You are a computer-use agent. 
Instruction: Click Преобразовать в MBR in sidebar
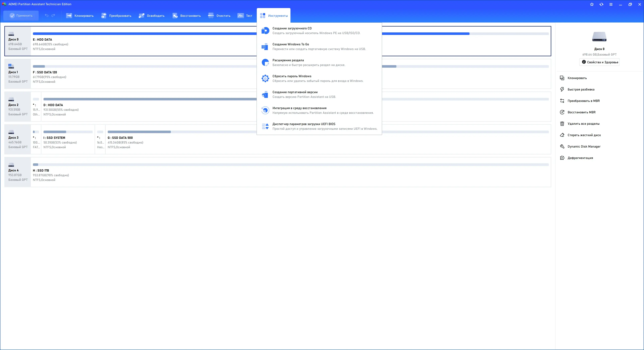click(583, 101)
